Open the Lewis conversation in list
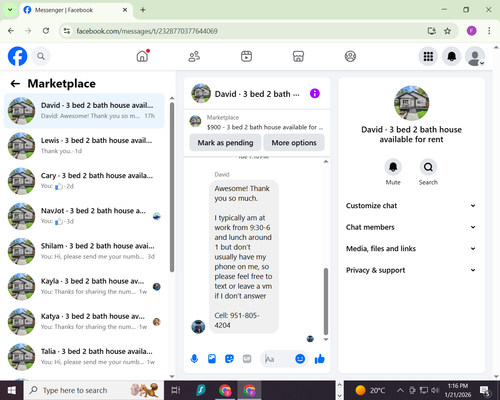The image size is (500, 400). pos(84,146)
